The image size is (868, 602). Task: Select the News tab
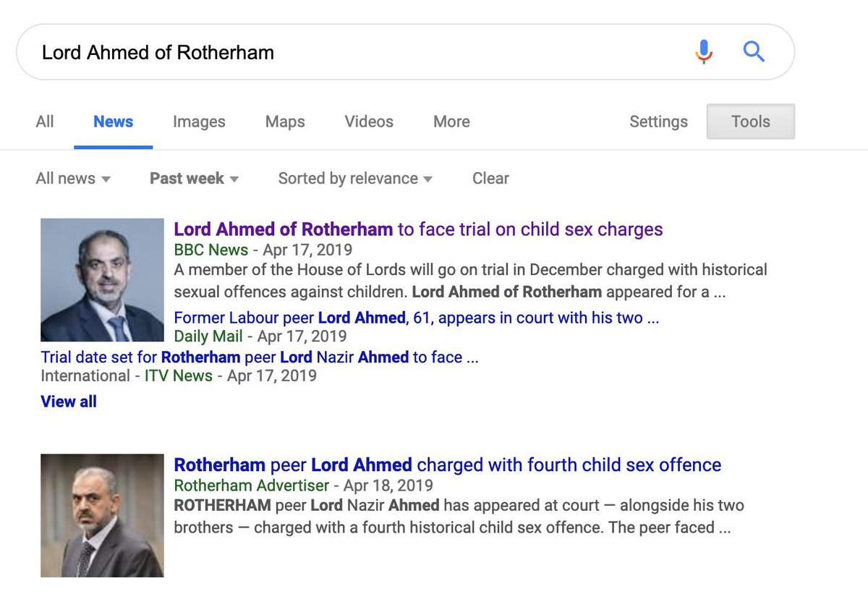113,122
